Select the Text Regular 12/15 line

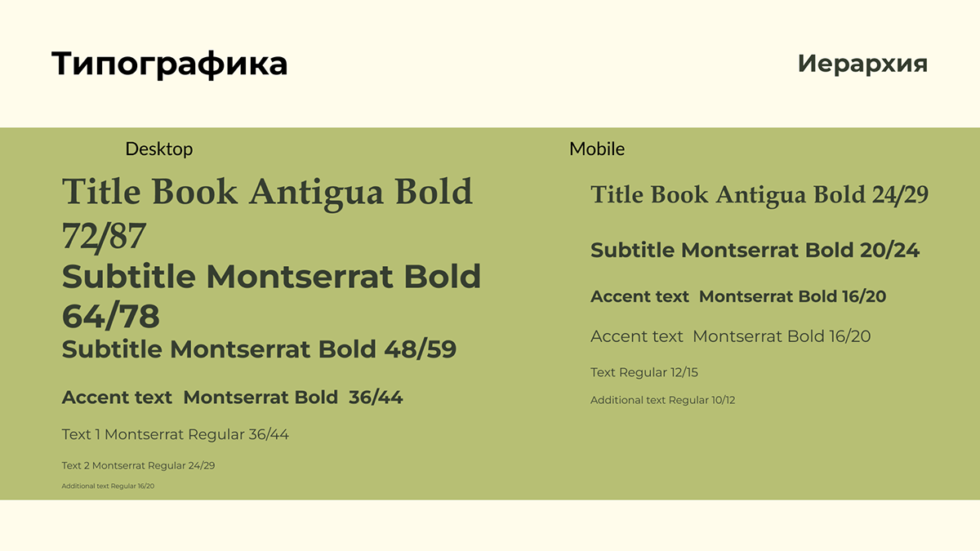[x=644, y=372]
